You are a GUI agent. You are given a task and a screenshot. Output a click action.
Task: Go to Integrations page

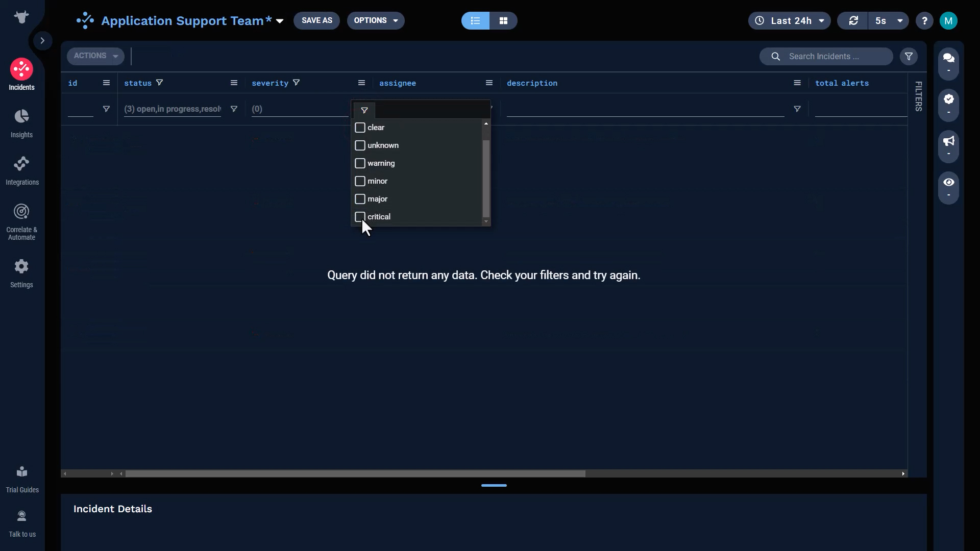(21, 170)
